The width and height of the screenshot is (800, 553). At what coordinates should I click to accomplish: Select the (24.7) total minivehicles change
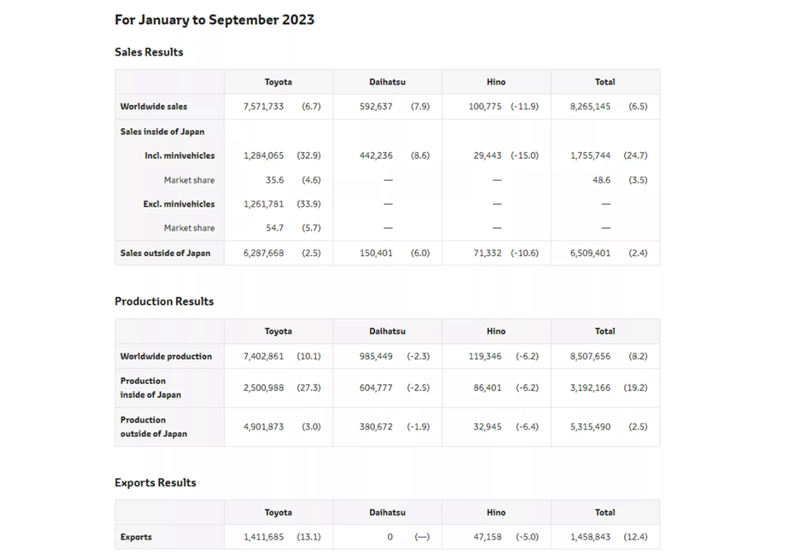(635, 156)
